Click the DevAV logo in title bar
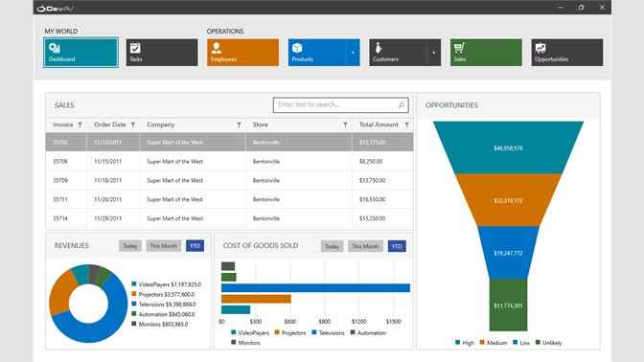The height and width of the screenshot is (362, 644). tap(55, 9)
